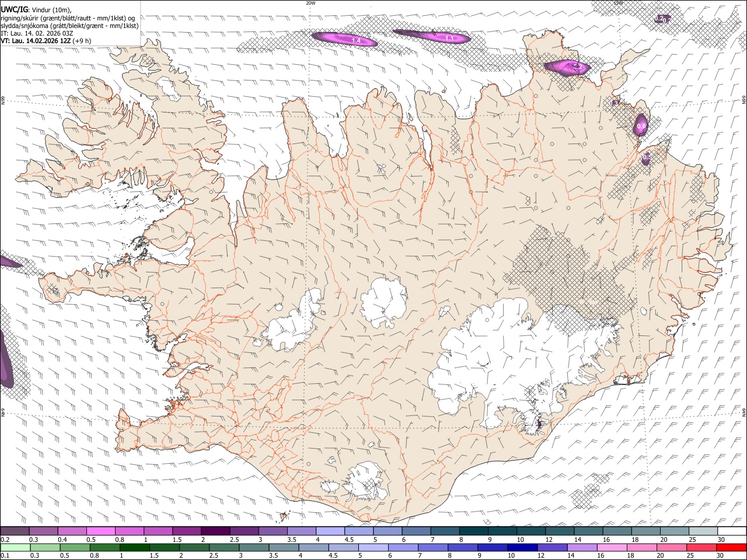Click the pale green 0.1 rain swatch
747x560 pixels.
coord(15,548)
